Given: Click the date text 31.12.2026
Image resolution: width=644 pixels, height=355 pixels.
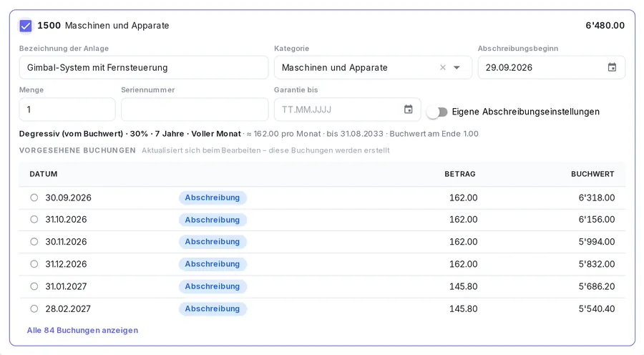Looking at the screenshot, I should click(x=66, y=264).
